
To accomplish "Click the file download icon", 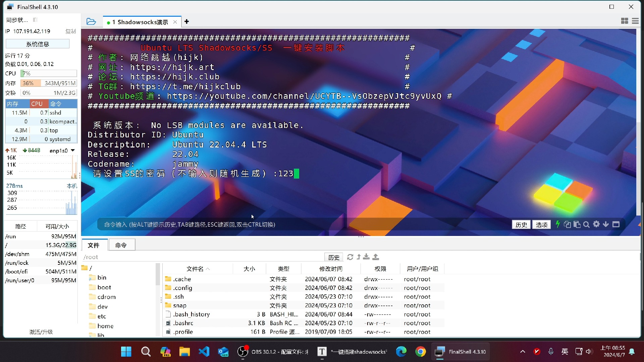I will [x=366, y=257].
